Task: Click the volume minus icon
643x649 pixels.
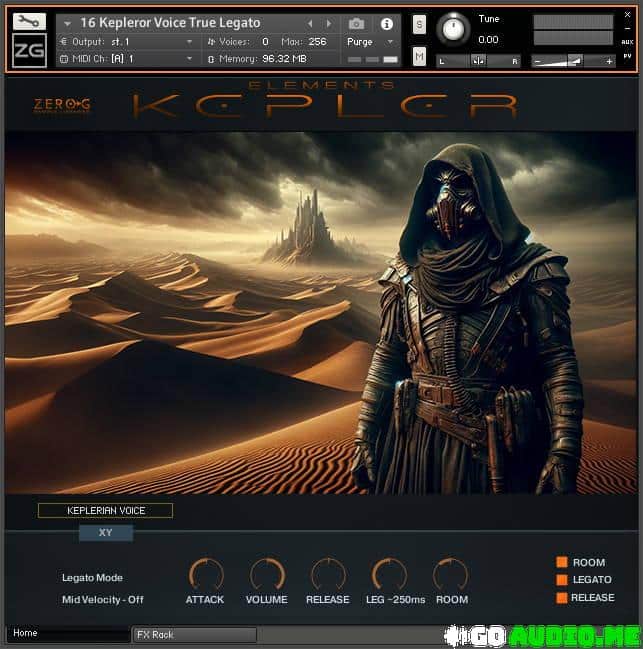Action: tap(537, 61)
